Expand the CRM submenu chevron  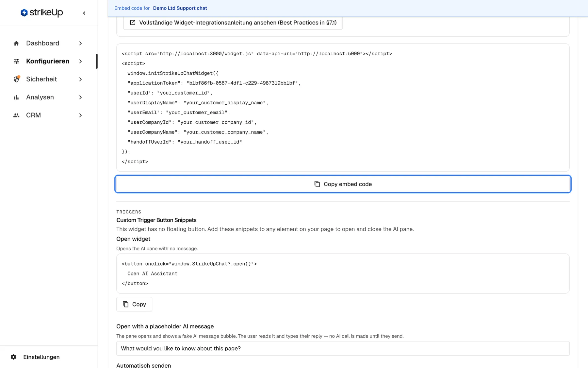pos(80,115)
